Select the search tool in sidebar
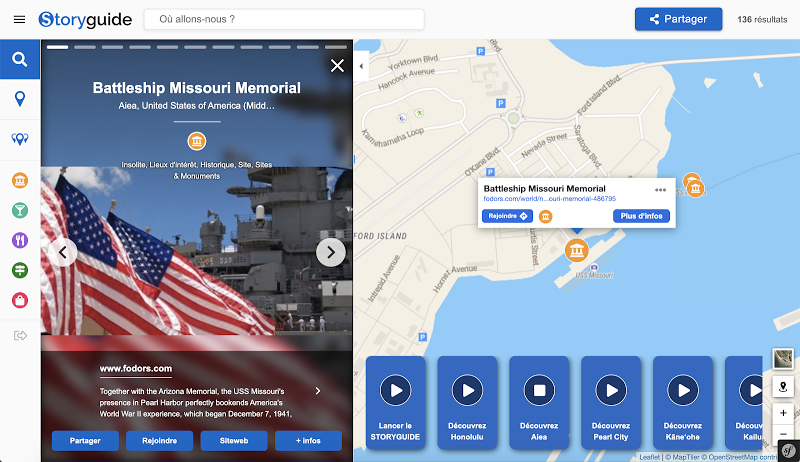Viewport: 800px width, 462px height. (x=20, y=59)
